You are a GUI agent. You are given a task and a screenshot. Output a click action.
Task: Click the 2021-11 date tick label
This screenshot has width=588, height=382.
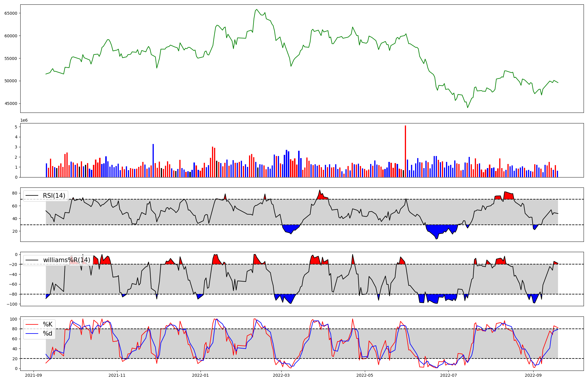tap(117, 375)
